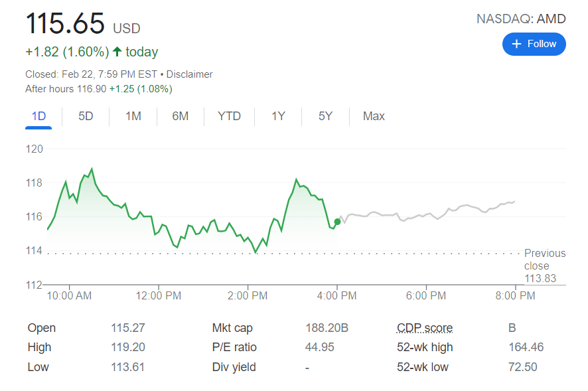Select the YTD chart range
Image resolution: width=588 pixels, height=391 pixels.
coord(230,116)
